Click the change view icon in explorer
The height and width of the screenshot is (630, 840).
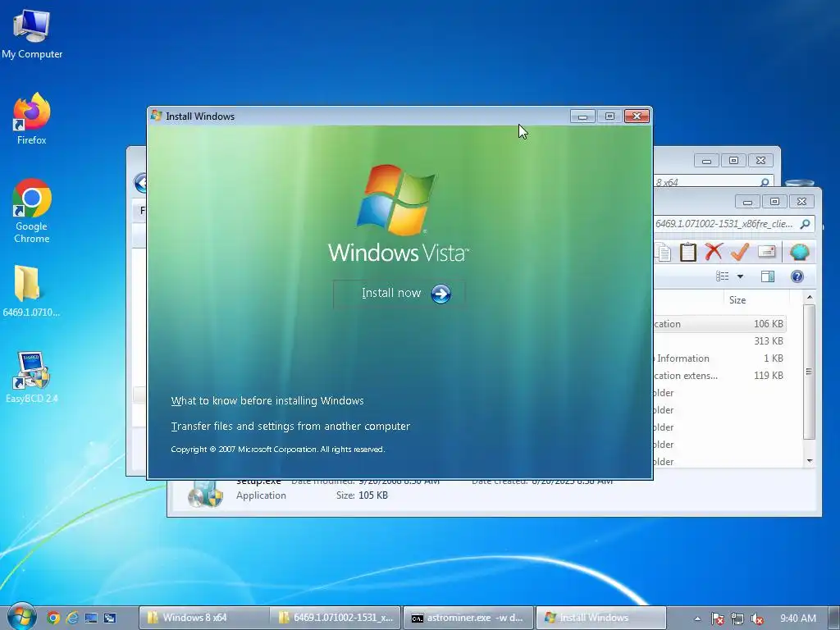(722, 276)
